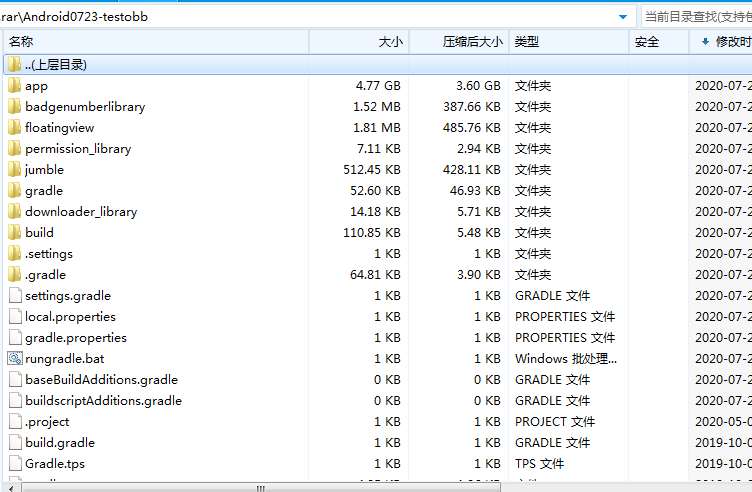Click the Gradle.tps file icon
The height and width of the screenshot is (492, 752).
click(x=14, y=463)
